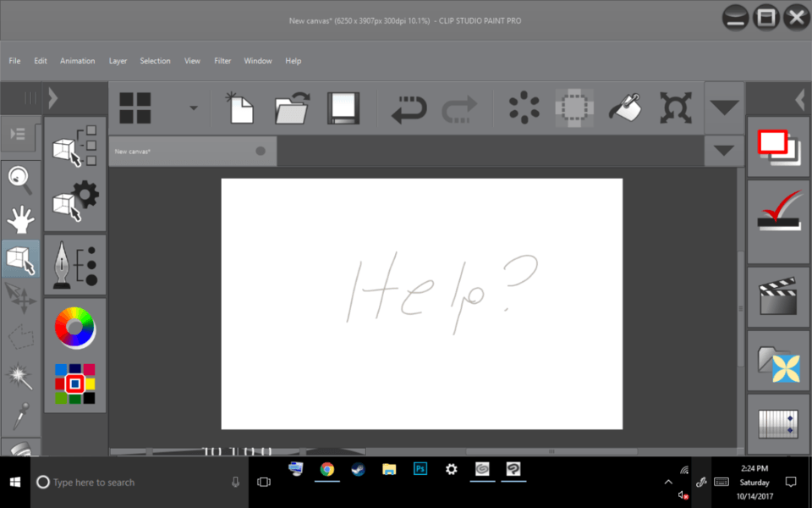Select the dashed polygon Selection tool
Image resolution: width=812 pixels, height=508 pixels.
click(x=20, y=337)
